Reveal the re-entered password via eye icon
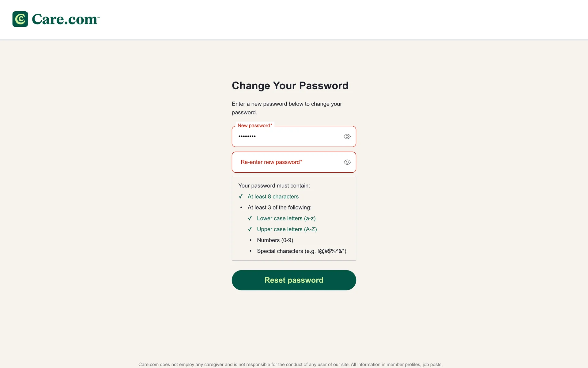The image size is (588, 368). coord(347,162)
